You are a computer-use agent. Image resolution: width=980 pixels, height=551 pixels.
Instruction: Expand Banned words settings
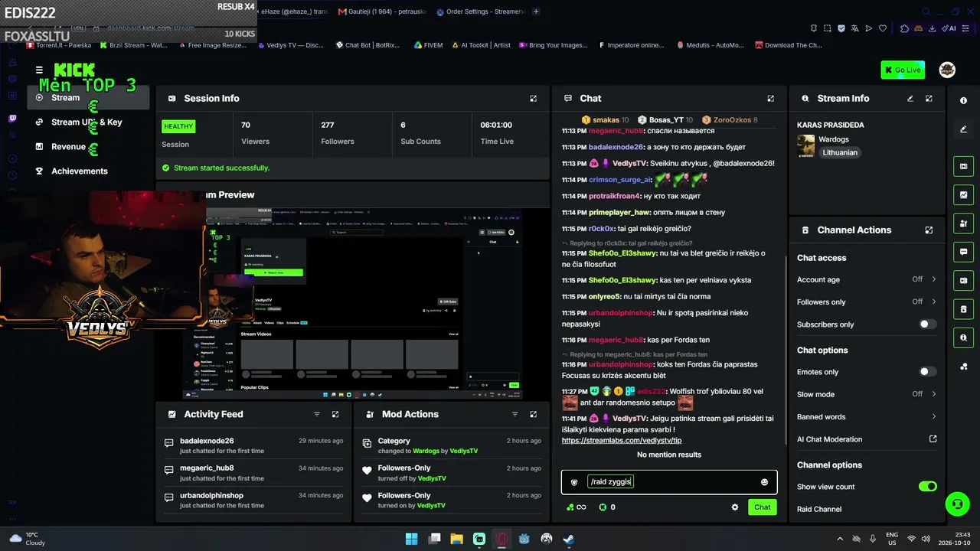[867, 417]
